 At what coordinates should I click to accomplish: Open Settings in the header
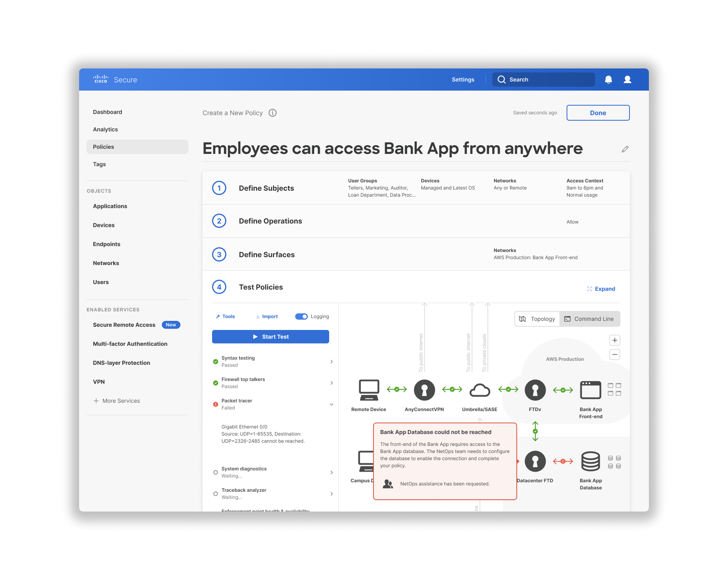[x=463, y=80]
